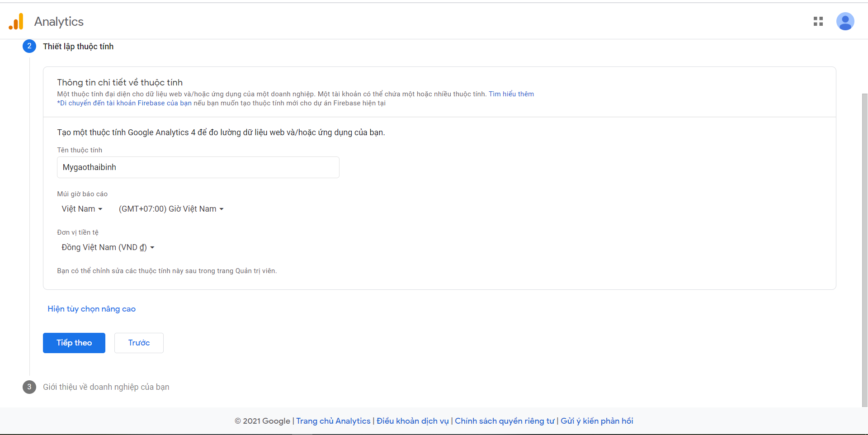Open the Google apps grid menu
The width and height of the screenshot is (868, 435).
tap(818, 21)
